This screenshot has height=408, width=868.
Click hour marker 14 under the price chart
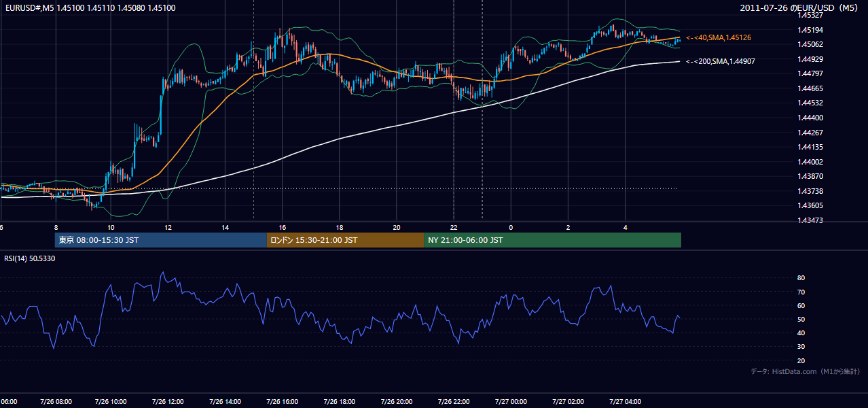click(x=225, y=227)
